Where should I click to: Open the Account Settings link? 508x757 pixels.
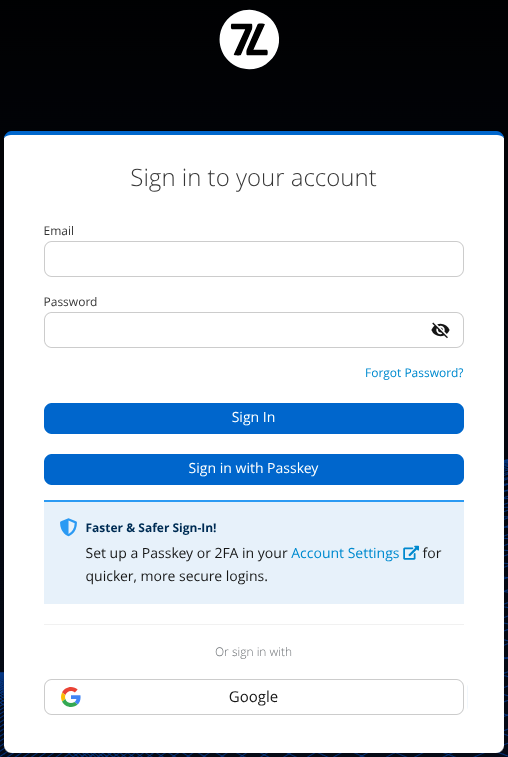(x=345, y=553)
